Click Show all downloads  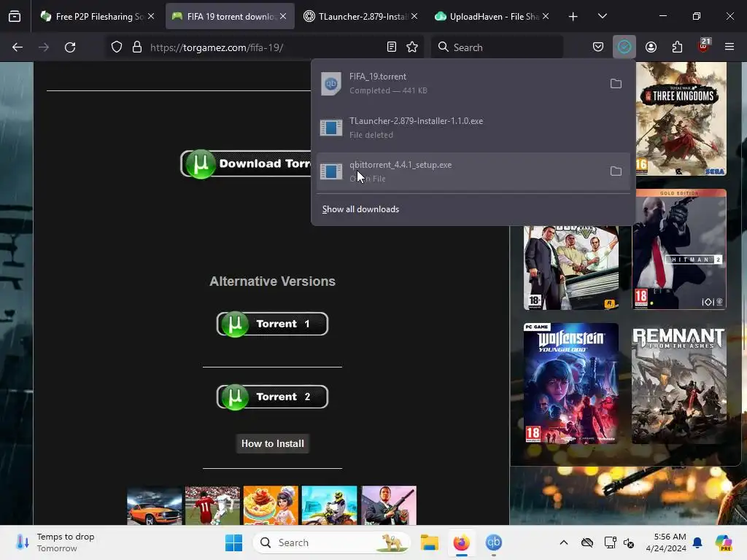click(x=360, y=209)
